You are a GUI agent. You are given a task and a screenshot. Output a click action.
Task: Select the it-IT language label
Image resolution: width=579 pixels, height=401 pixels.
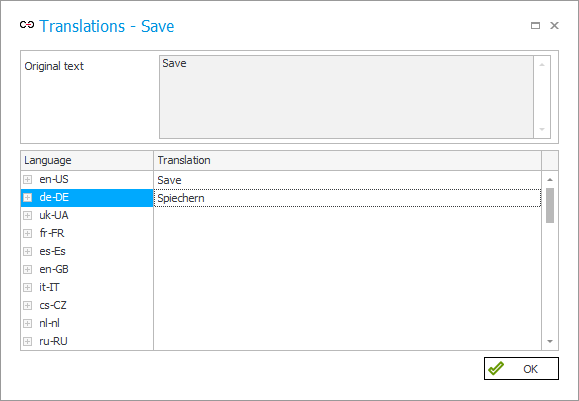pos(49,287)
